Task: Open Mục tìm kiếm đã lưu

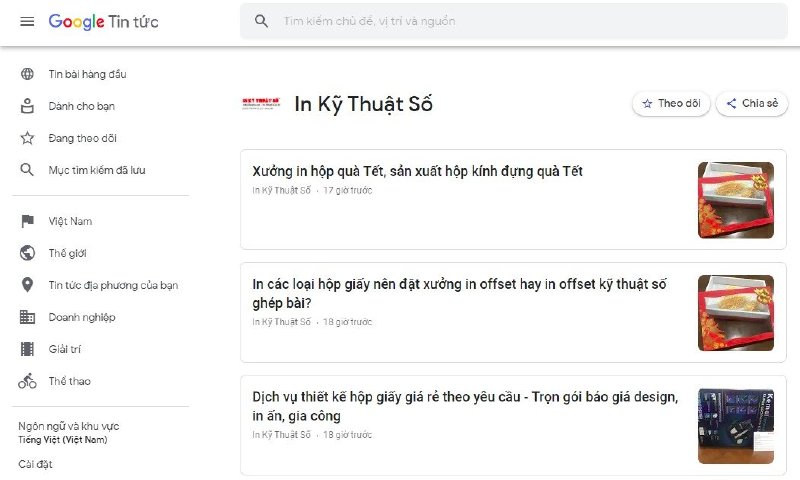Action: coord(96,170)
